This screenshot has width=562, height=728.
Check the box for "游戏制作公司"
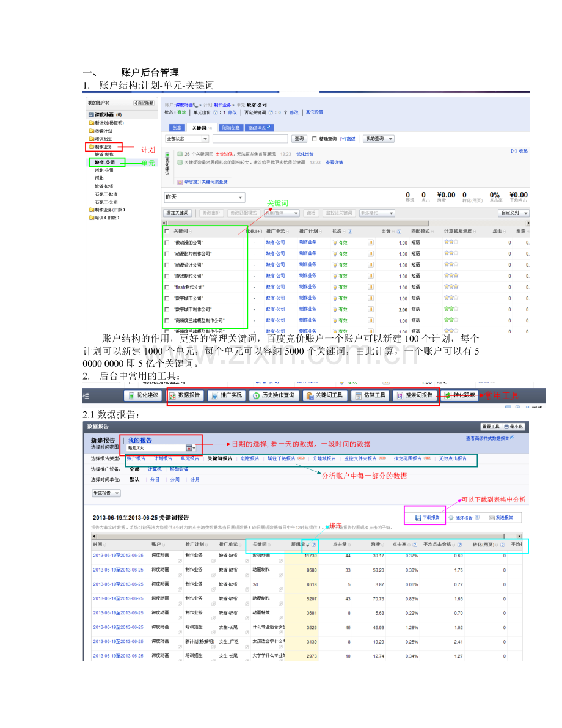pyautogui.click(x=167, y=276)
